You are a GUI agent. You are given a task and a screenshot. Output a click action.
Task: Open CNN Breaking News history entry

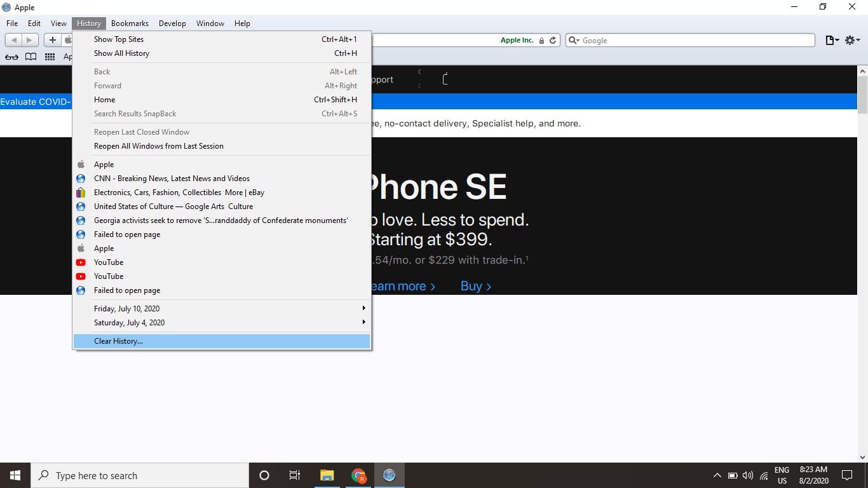222,179
